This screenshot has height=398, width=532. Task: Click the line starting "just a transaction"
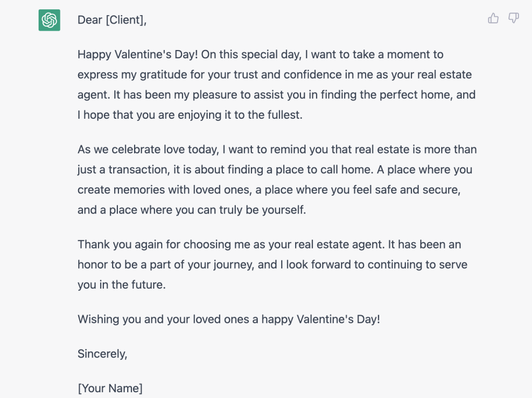coord(274,170)
